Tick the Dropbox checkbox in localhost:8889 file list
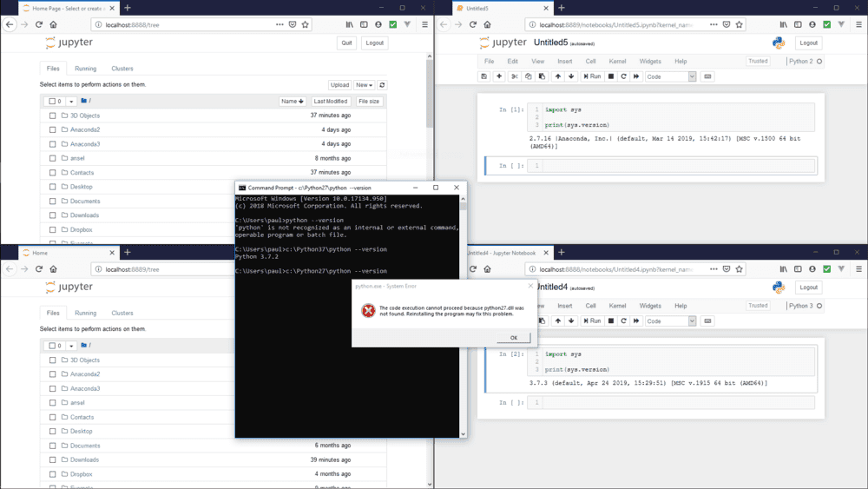This screenshot has width=868, height=489. click(x=53, y=474)
